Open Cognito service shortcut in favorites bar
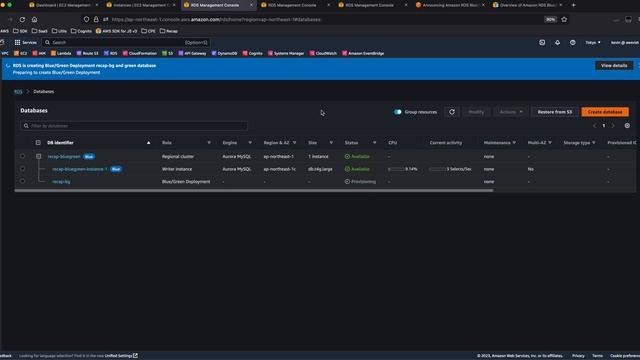Image resolution: width=640 pixels, height=360 pixels. (x=252, y=53)
